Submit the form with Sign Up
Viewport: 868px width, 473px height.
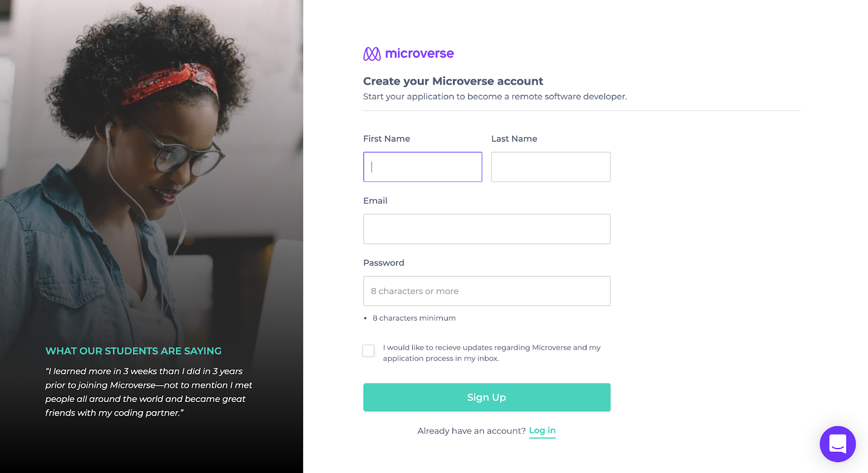[x=487, y=397]
